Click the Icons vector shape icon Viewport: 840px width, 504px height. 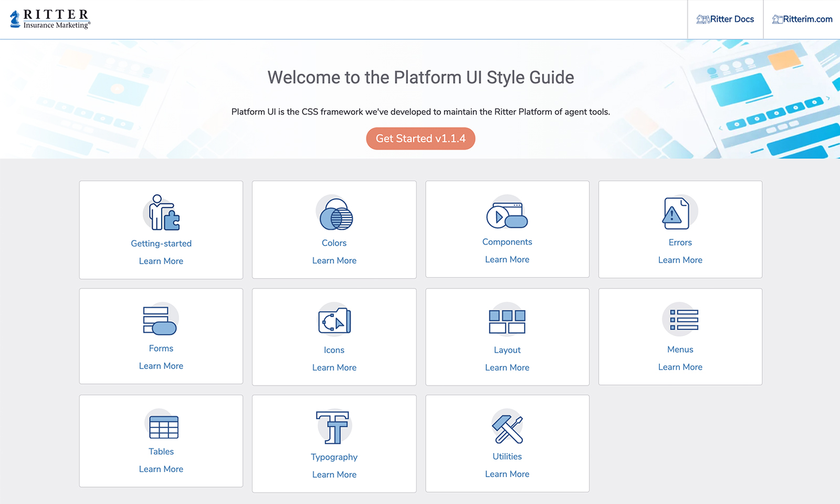pyautogui.click(x=334, y=320)
